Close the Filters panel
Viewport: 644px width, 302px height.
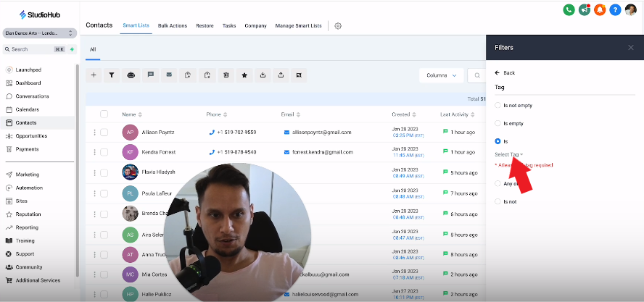[x=631, y=48]
